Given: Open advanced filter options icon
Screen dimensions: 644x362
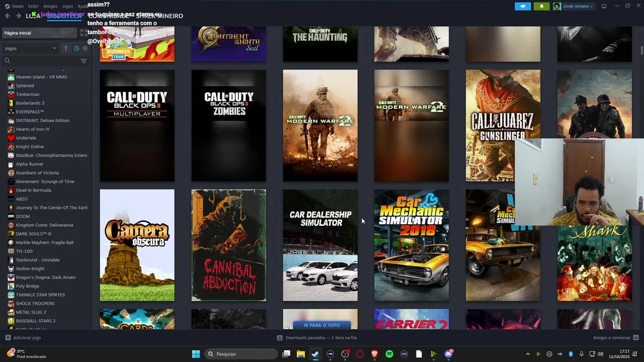Looking at the screenshot, I should pyautogui.click(x=84, y=61).
